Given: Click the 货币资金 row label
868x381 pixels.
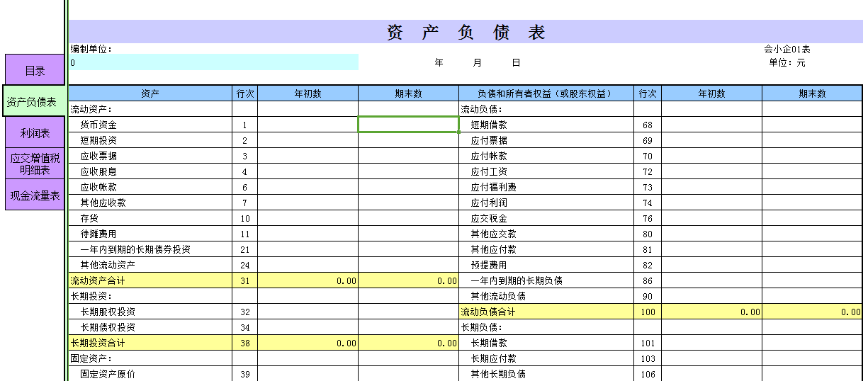Looking at the screenshot, I should click(98, 125).
